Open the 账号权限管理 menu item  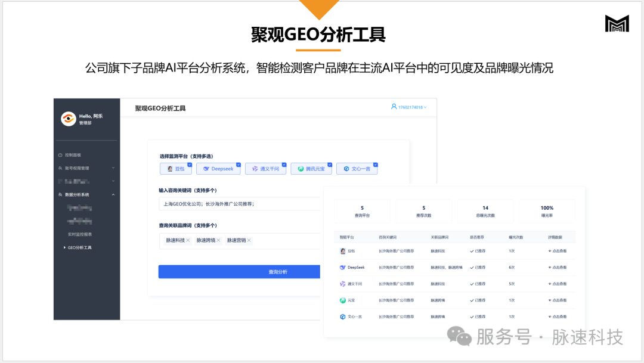point(77,168)
